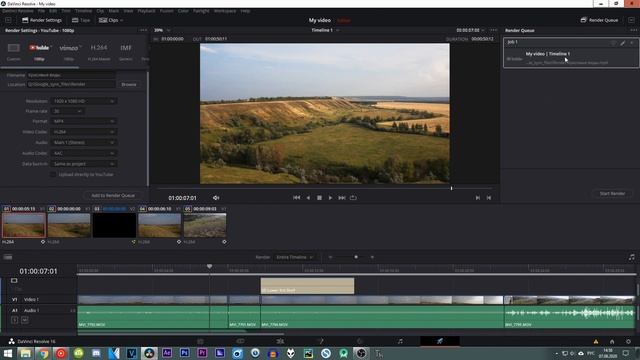
Task: Click mark-out icon beside viewer transport
Action: [x=489, y=198]
